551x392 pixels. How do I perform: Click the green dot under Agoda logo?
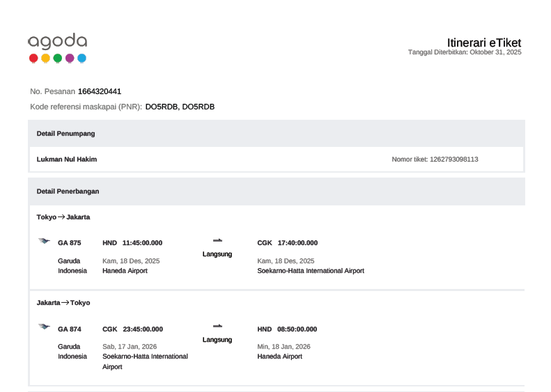point(58,58)
